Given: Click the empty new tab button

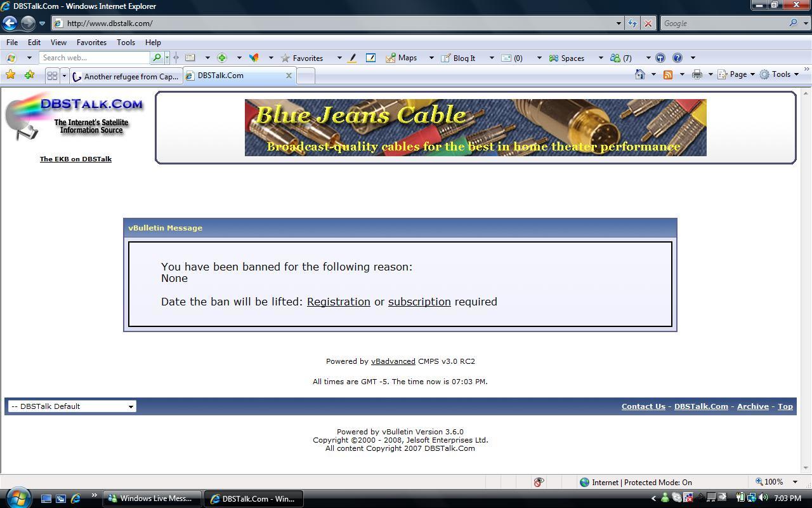Looking at the screenshot, I should 305,76.
